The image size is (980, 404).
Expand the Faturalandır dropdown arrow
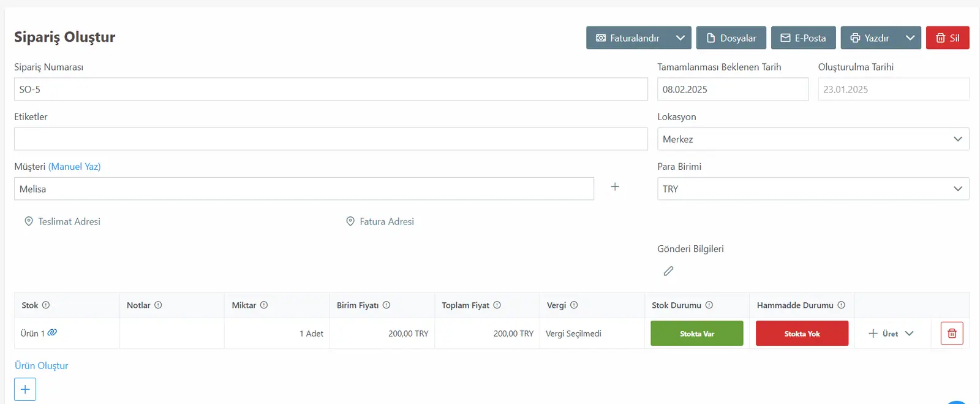click(x=680, y=38)
